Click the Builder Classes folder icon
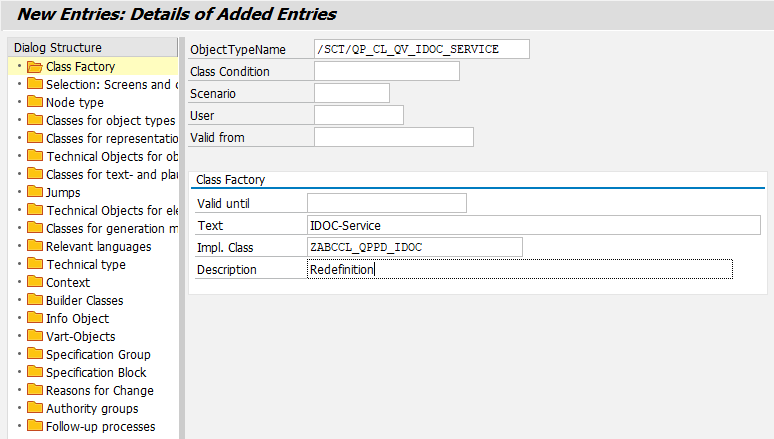 pyautogui.click(x=35, y=301)
